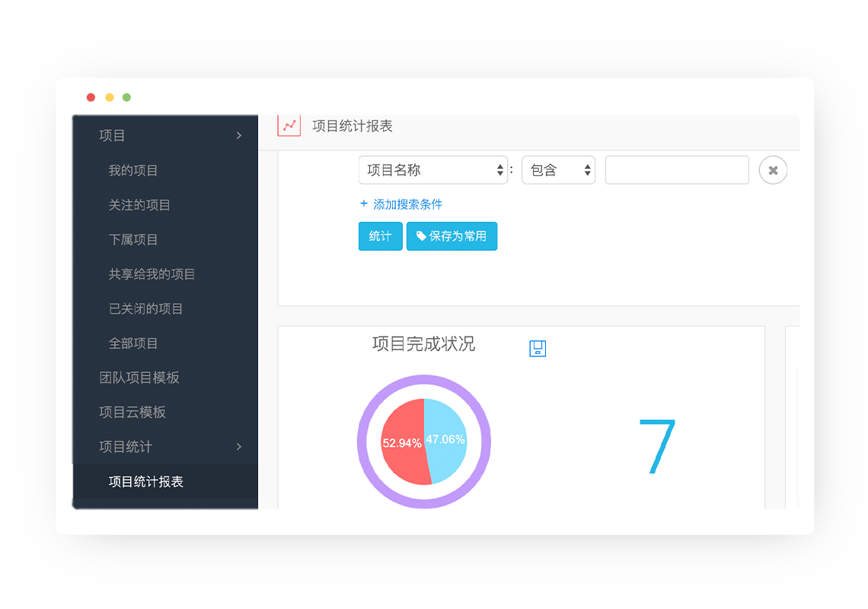
Task: Click the red 52.94% pie slice
Action: pos(403,443)
